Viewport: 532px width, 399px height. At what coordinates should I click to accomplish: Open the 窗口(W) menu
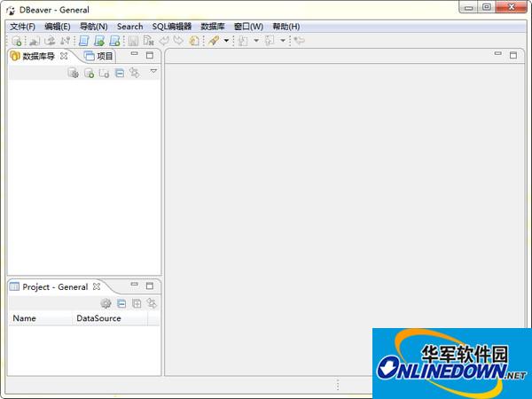click(248, 27)
